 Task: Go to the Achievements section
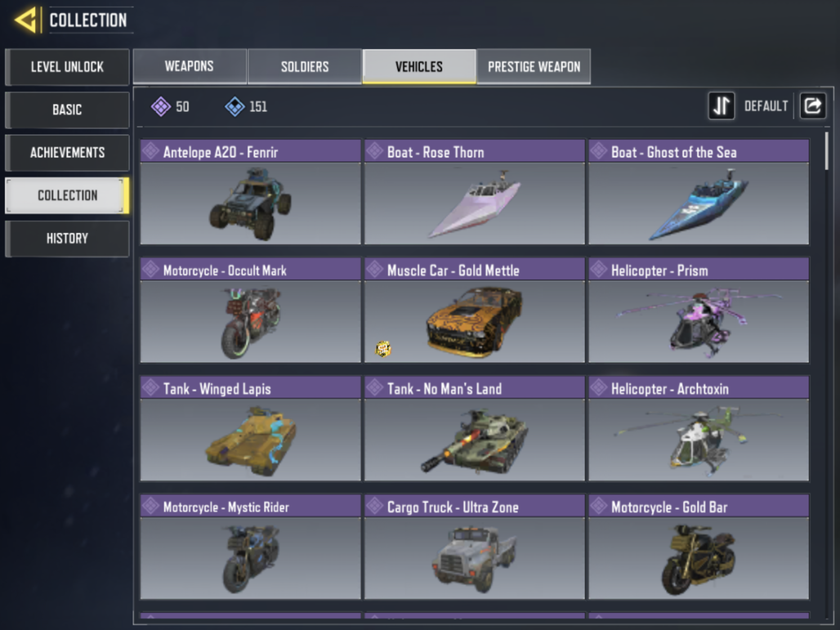point(67,153)
